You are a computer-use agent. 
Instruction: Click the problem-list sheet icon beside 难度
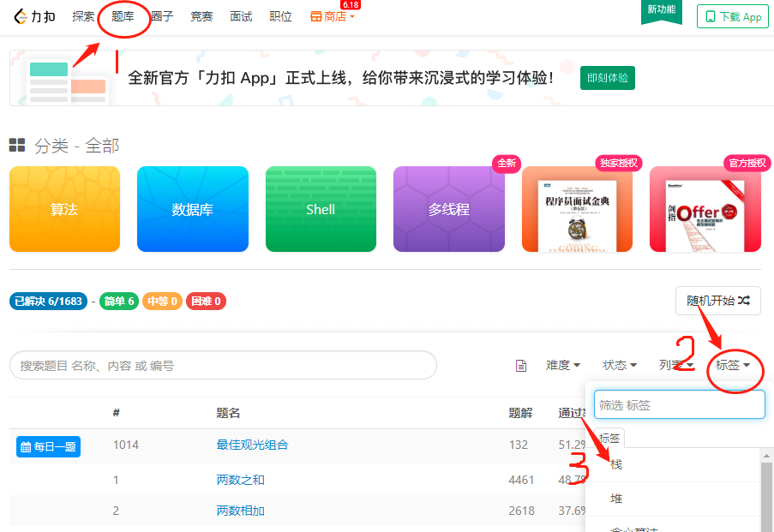tap(521, 365)
